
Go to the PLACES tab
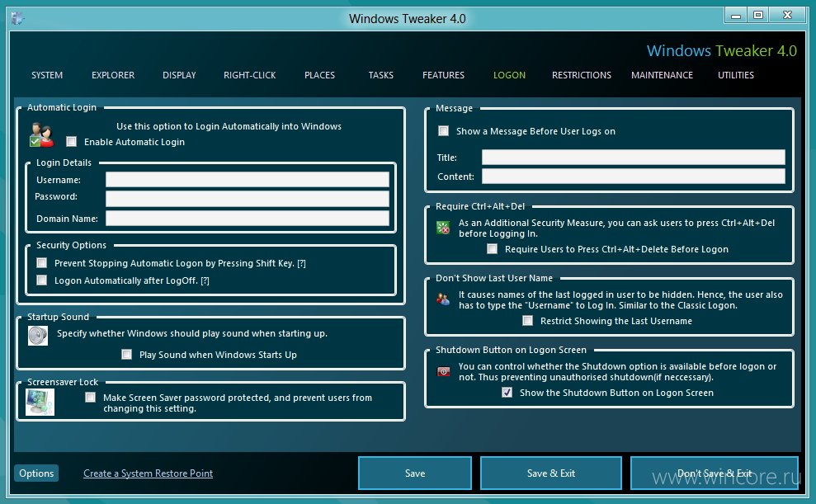coord(319,75)
